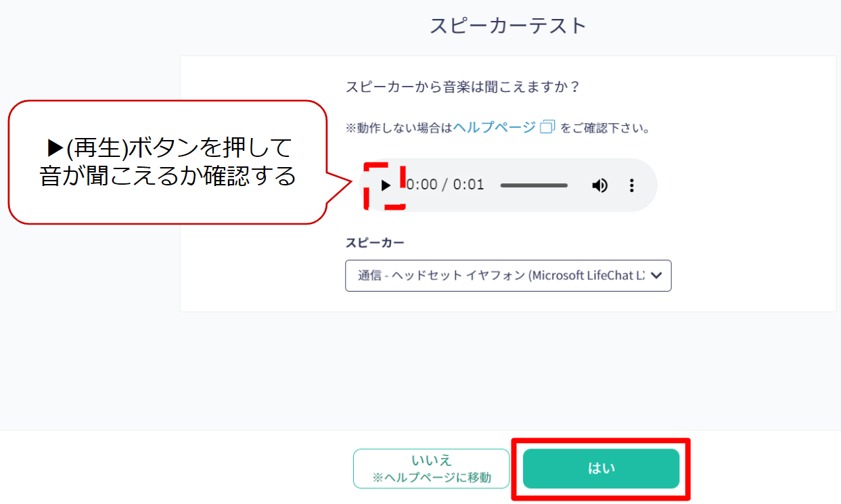Mute the audio player volume icon
This screenshot has height=504, width=841.
pyautogui.click(x=599, y=185)
